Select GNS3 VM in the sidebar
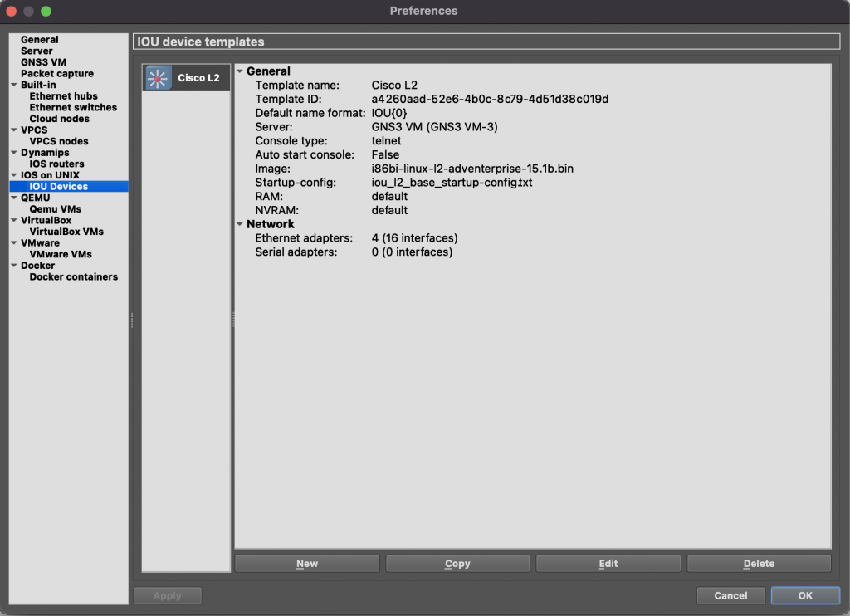The image size is (850, 616). 43,62
